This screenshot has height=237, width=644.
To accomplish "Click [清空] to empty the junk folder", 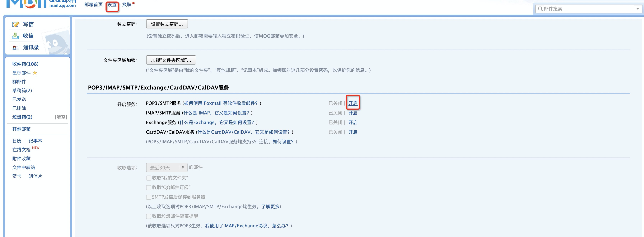I will [x=61, y=117].
